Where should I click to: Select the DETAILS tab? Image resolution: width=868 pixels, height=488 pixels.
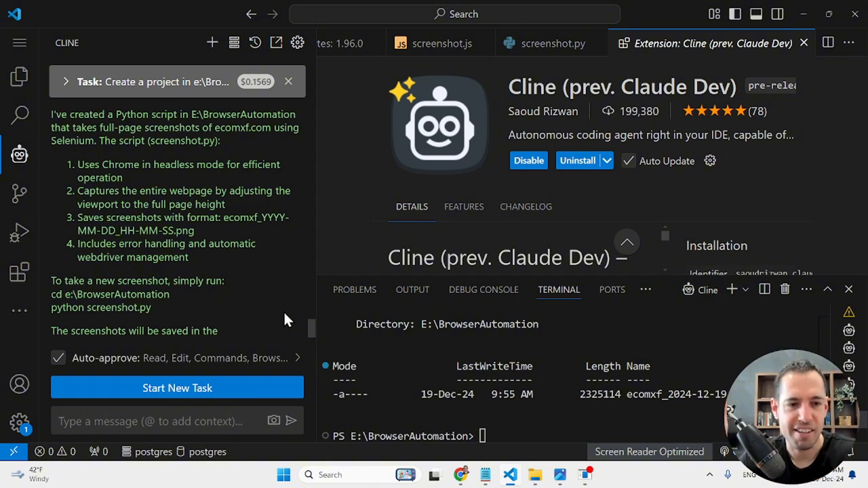(412, 207)
